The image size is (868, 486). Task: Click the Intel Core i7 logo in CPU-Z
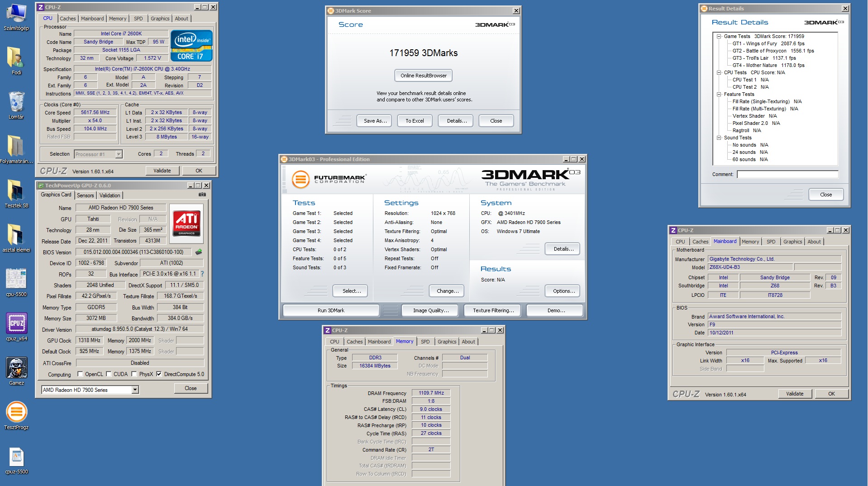pyautogui.click(x=191, y=45)
